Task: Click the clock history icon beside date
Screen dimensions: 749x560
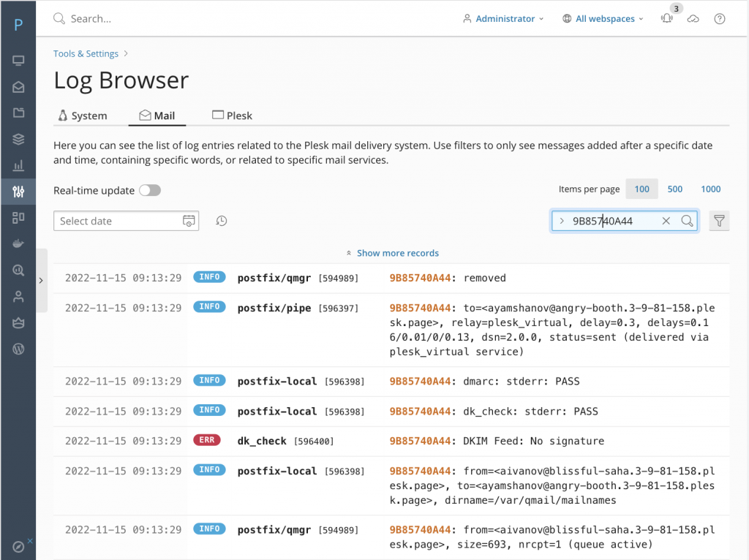Action: pyautogui.click(x=221, y=221)
